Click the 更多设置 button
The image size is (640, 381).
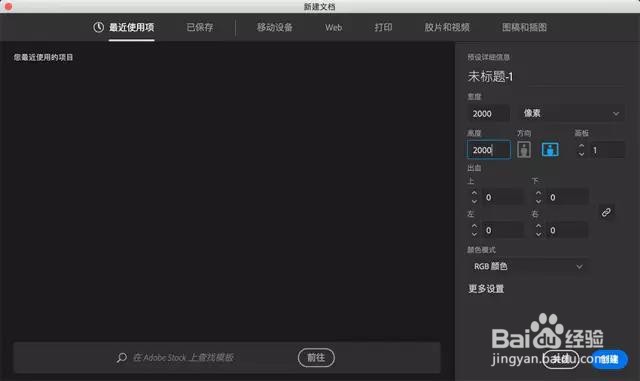click(x=486, y=289)
